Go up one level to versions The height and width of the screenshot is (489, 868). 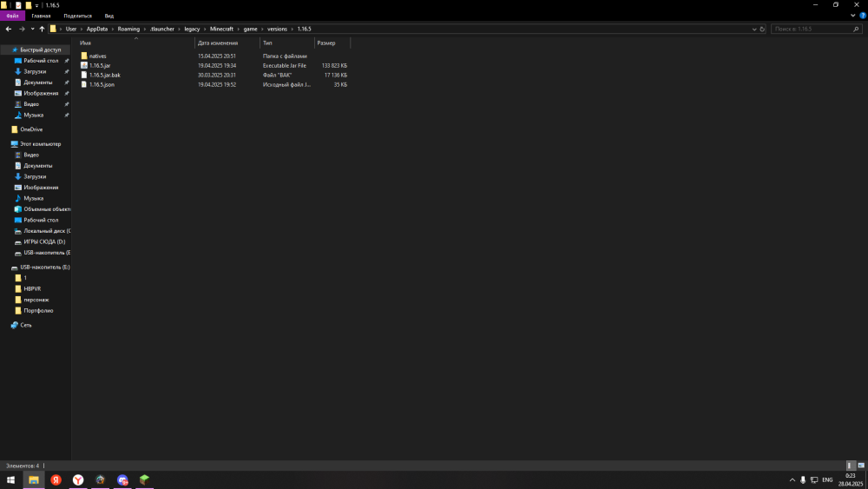(x=42, y=29)
